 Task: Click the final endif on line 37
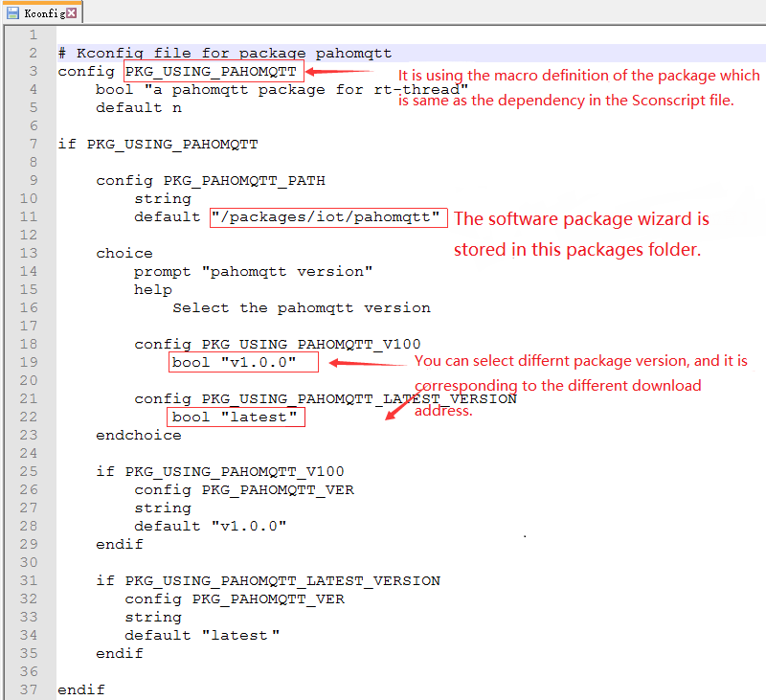pos(81,689)
